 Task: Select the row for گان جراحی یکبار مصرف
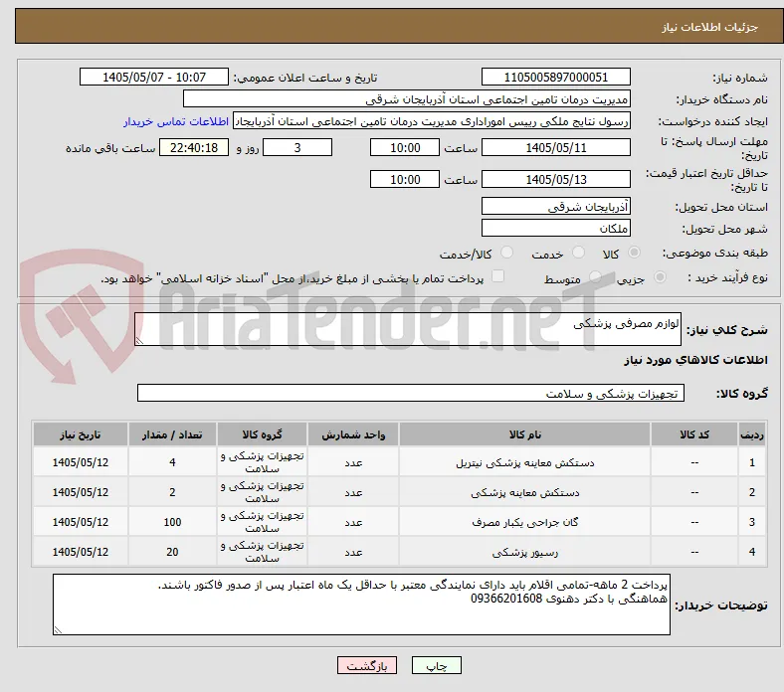click(399, 522)
